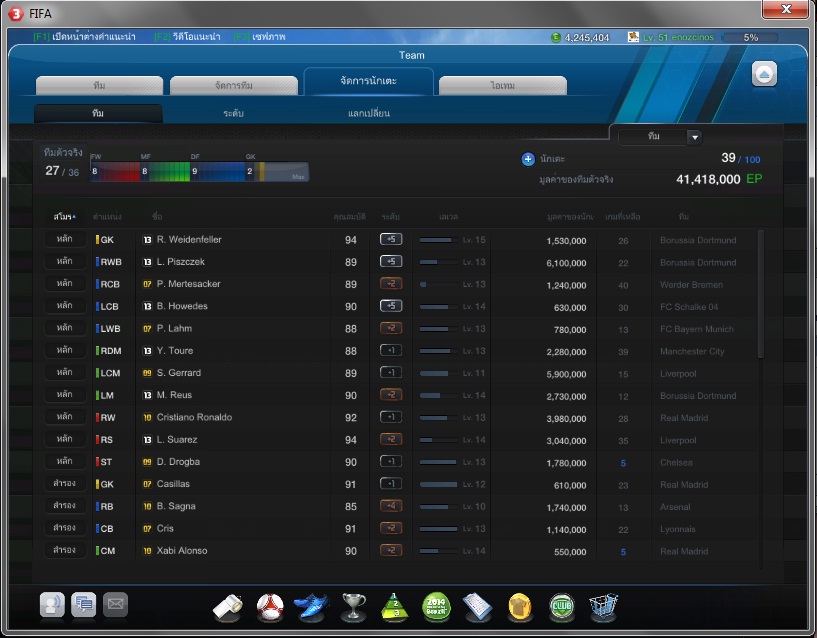
Task: Toggle reserve status button for Xabi Alonso
Action: click(x=65, y=550)
